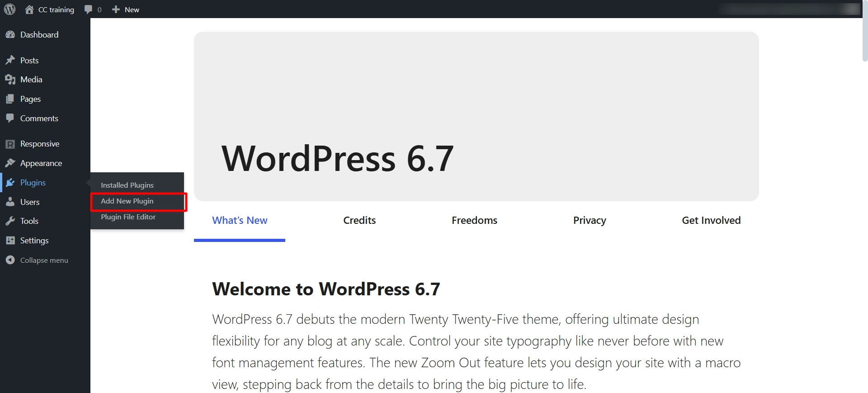This screenshot has height=393, width=868.
Task: Click the Welcome to WordPress 6.7 heading
Action: (326, 289)
